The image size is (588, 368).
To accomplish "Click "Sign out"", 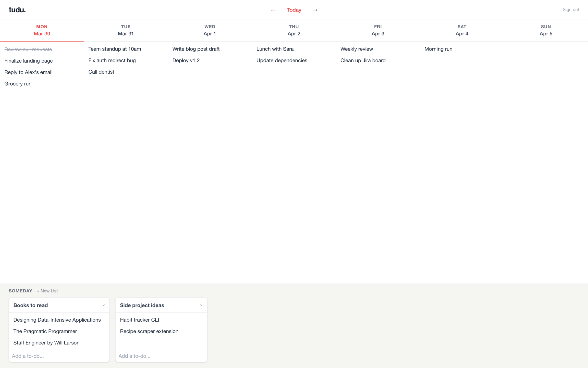I will point(571,10).
